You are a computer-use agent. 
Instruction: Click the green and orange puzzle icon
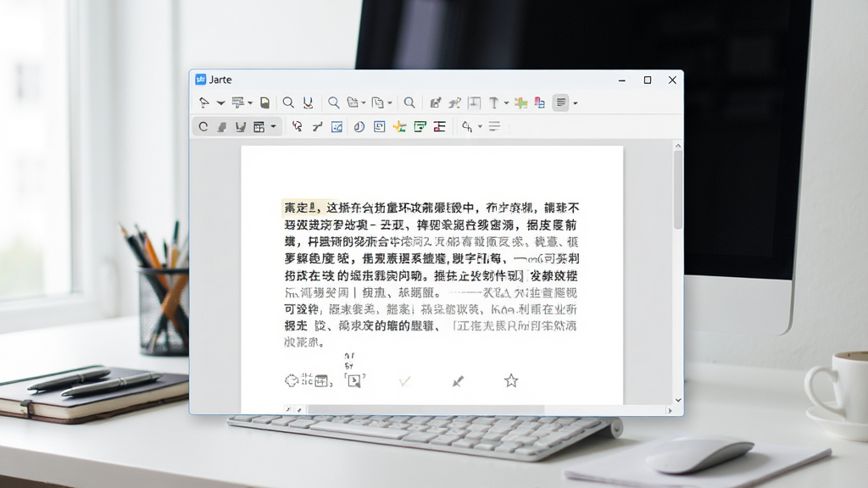click(x=520, y=103)
